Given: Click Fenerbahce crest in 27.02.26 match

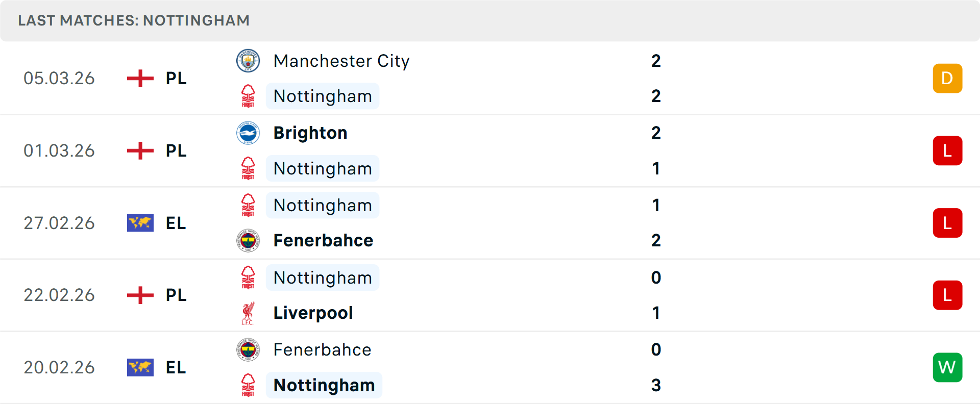Looking at the screenshot, I should click(x=248, y=240).
